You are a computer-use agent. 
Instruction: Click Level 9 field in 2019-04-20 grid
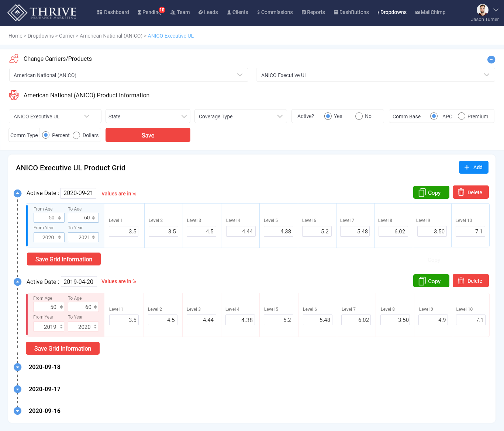point(433,320)
